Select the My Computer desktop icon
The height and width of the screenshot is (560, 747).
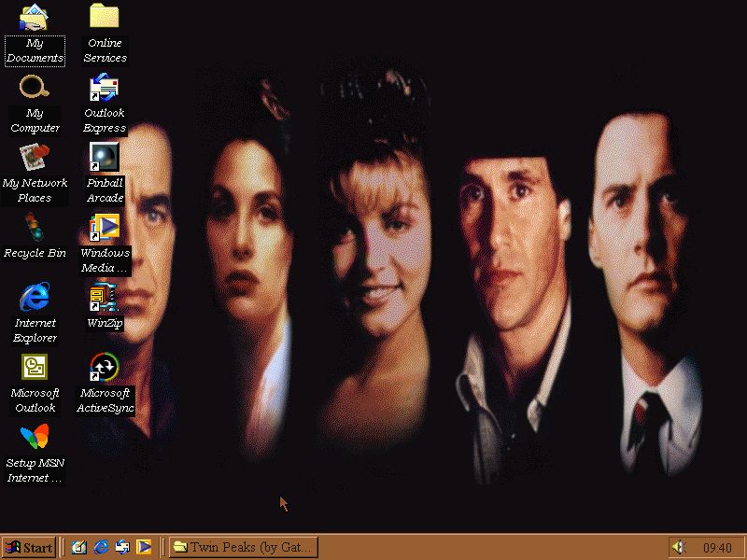click(35, 88)
